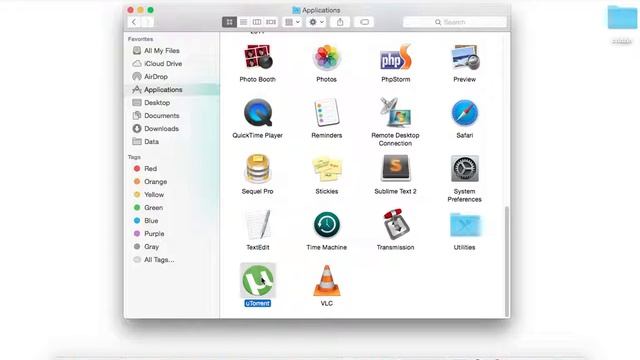Image resolution: width=640 pixels, height=360 pixels.
Task: Select the Photos app icon
Action: pyautogui.click(x=327, y=57)
